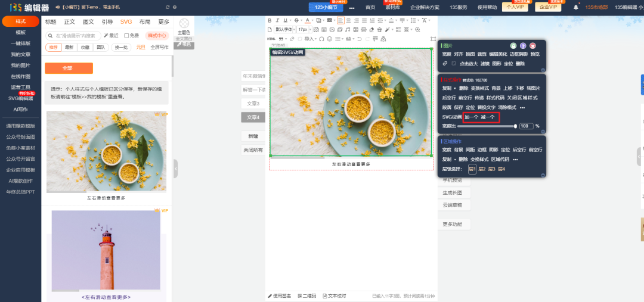Select layer 层3
The height and width of the screenshot is (302, 644).
click(491, 169)
